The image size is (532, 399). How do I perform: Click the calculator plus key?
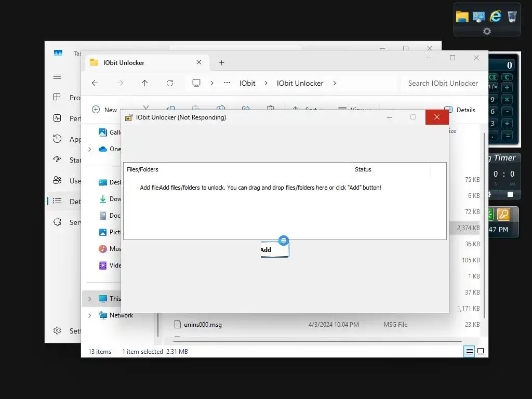tap(507, 123)
